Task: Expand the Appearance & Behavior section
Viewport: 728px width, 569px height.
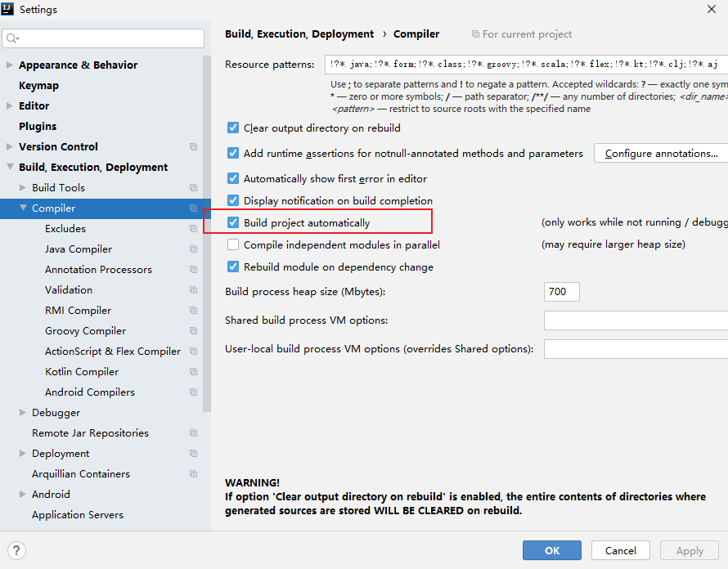Action: tap(10, 65)
